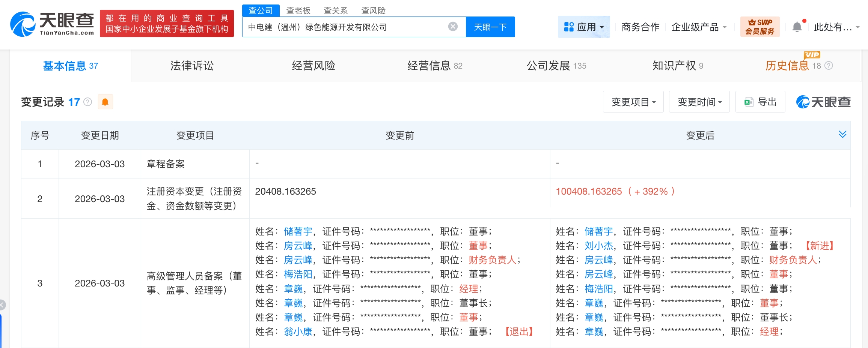868x348 pixels.
Task: Open SVIP 会员服务 badge
Action: 759,27
